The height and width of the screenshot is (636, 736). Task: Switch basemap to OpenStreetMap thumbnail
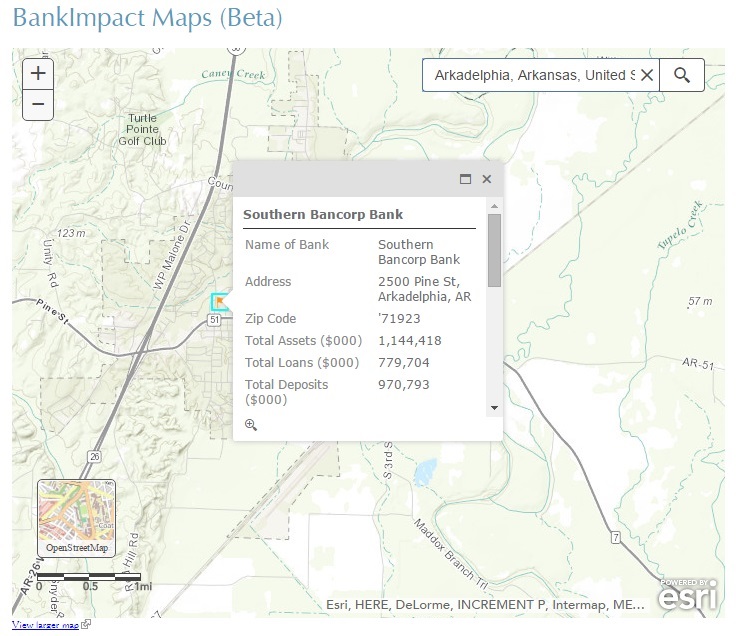77,518
